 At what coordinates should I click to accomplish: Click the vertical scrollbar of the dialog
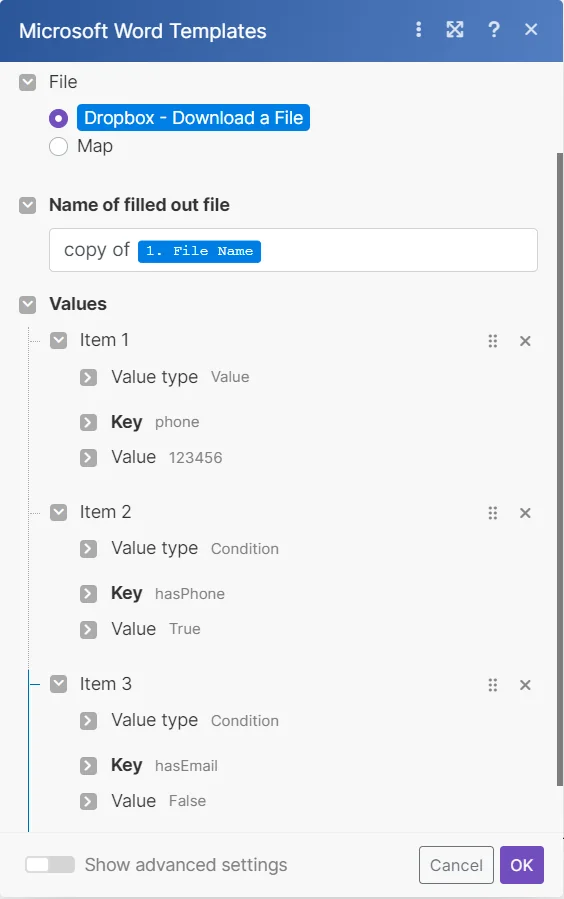click(559, 470)
